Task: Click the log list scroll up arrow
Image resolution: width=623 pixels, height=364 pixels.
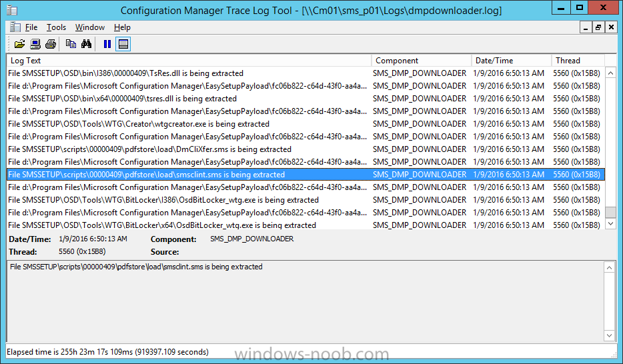Action: coord(611,73)
